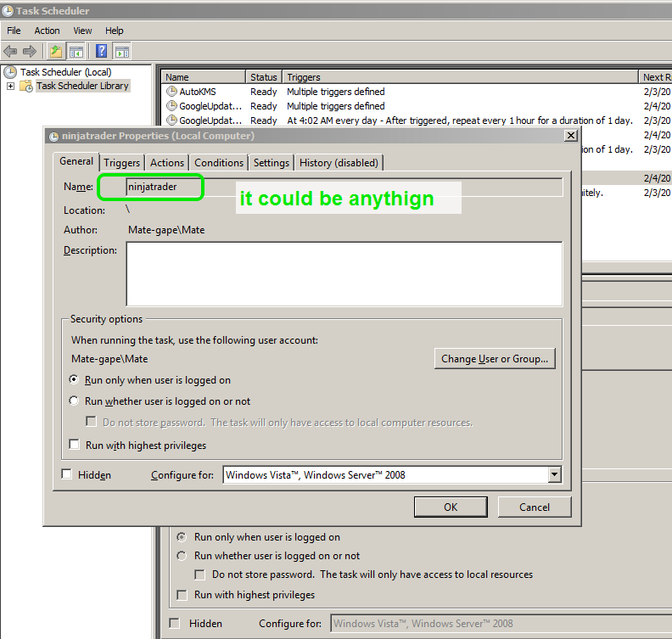Switch to the Settings tab
Screen dimensions: 672x639
(x=272, y=163)
